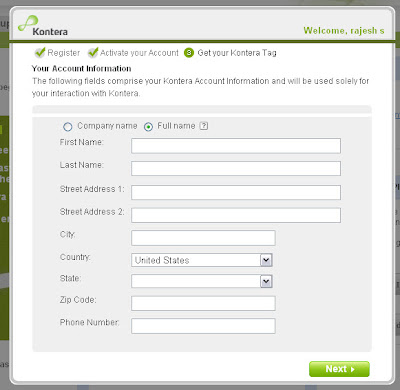The width and height of the screenshot is (400, 390).
Task: Click the Street Address 1: label
Action: [x=92, y=189]
